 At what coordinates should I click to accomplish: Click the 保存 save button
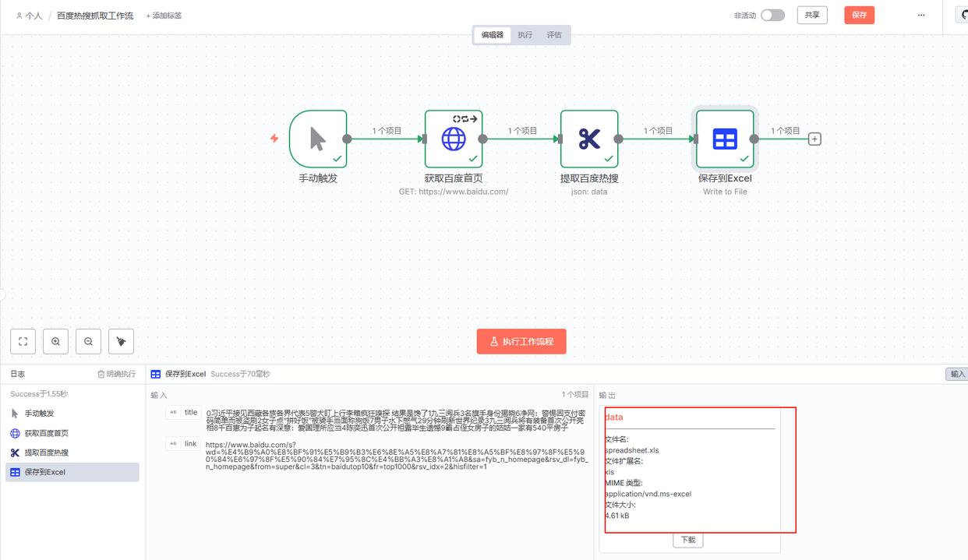(859, 15)
